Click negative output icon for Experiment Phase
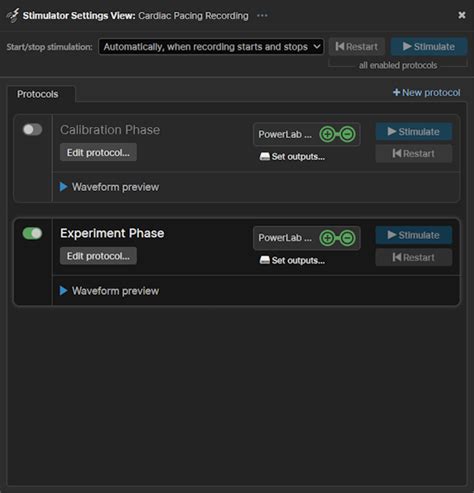 point(347,238)
